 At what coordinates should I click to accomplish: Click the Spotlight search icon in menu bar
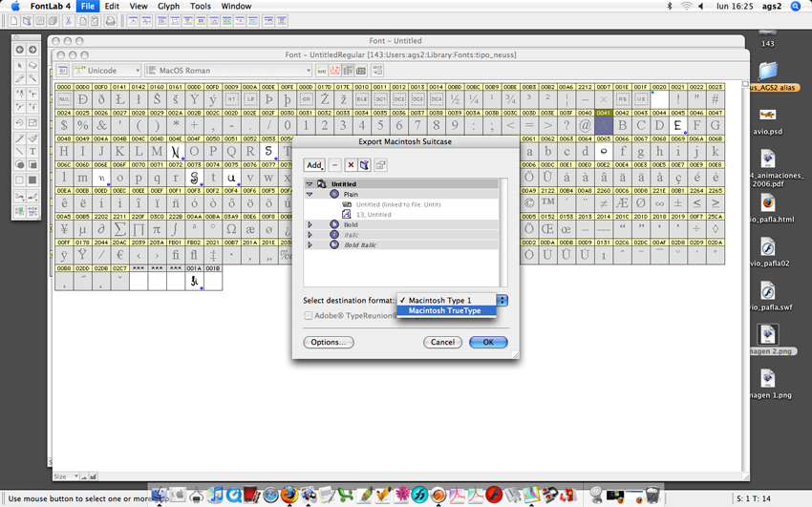(x=796, y=7)
